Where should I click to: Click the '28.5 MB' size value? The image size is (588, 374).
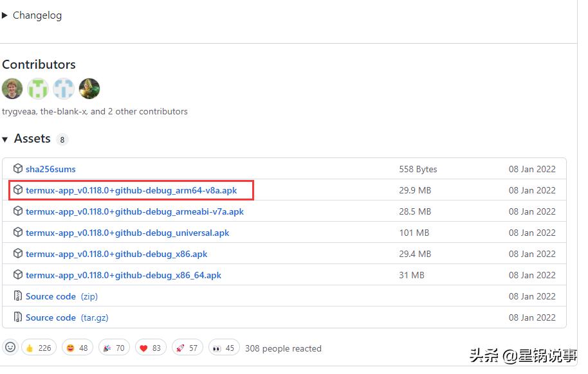[415, 211]
